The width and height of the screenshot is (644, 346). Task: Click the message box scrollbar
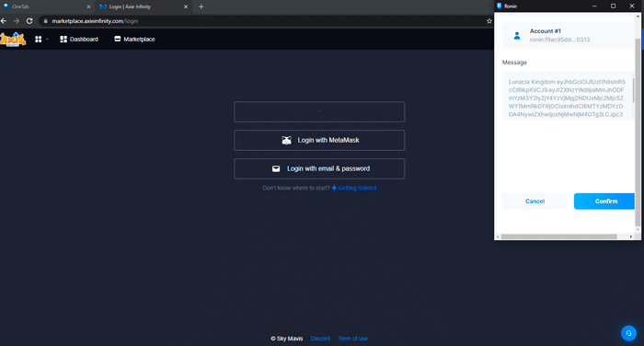pos(633,90)
